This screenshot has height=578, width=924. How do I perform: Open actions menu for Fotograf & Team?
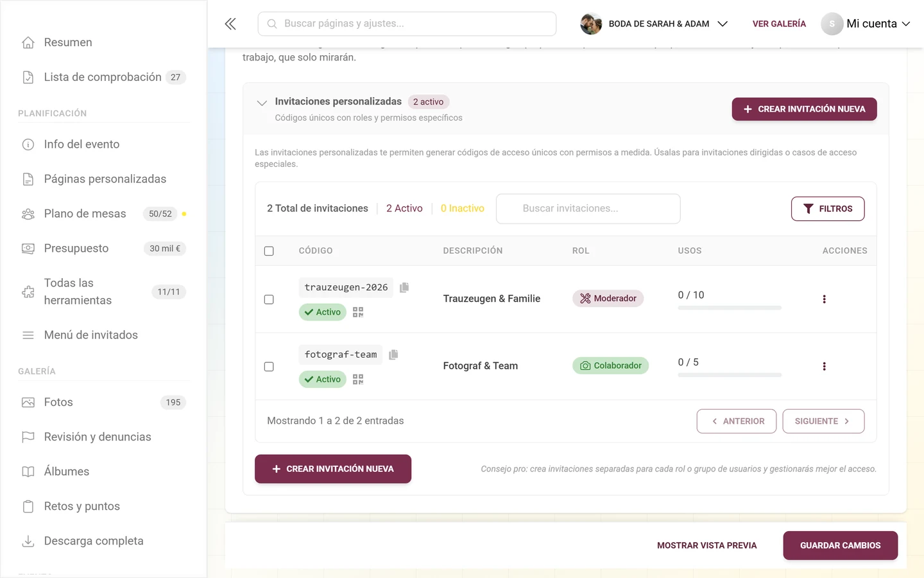[x=824, y=367]
